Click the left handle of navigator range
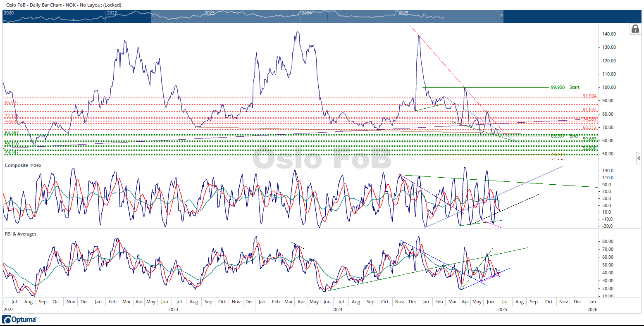Viewport: 644px width, 326px height. point(153,17)
